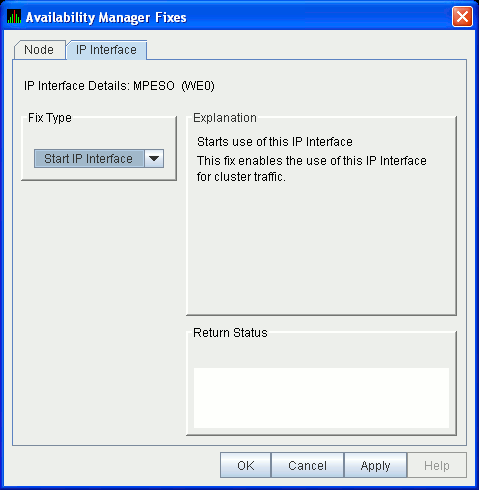Click the 'Starts use of this IP Interface' line
The height and width of the screenshot is (490, 479).
(x=275, y=142)
